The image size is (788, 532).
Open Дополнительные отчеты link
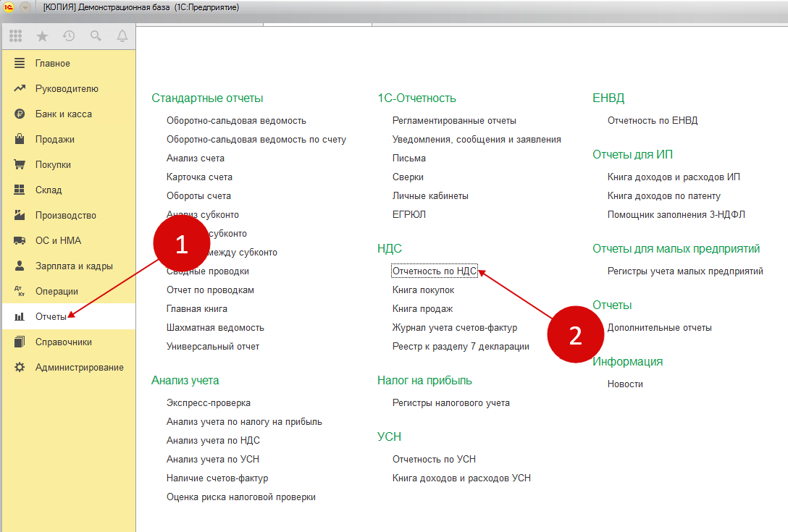(x=659, y=328)
